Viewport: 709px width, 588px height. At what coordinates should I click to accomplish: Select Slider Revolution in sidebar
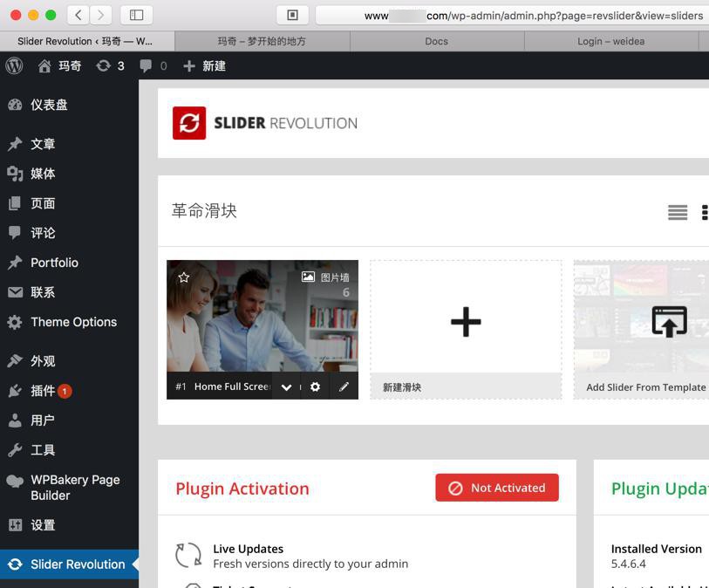[x=69, y=564]
